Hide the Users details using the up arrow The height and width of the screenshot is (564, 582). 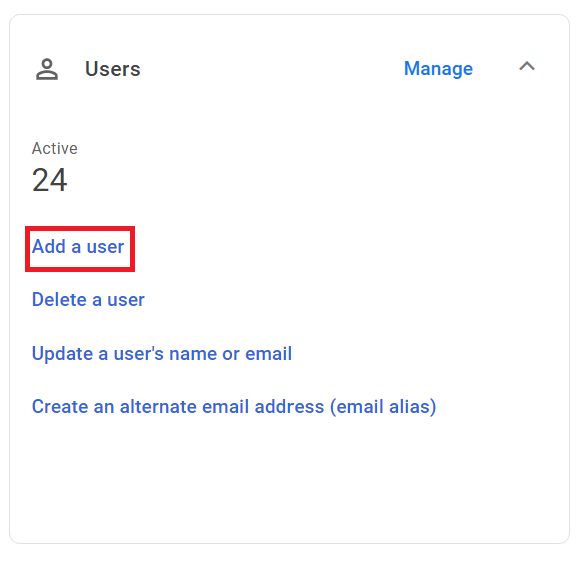[527, 66]
